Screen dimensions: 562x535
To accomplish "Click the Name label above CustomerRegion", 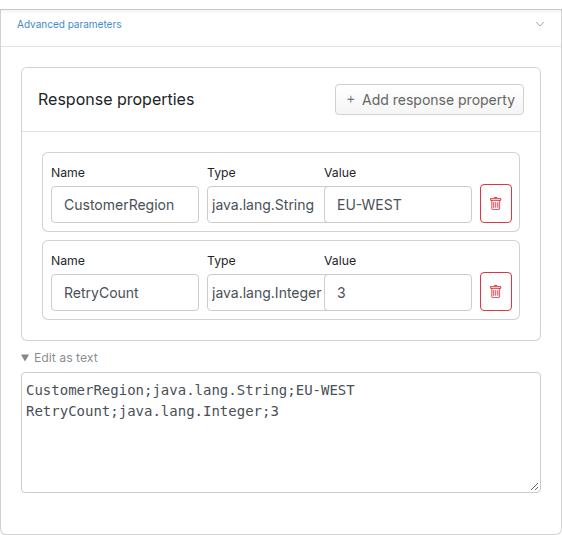I will (68, 173).
